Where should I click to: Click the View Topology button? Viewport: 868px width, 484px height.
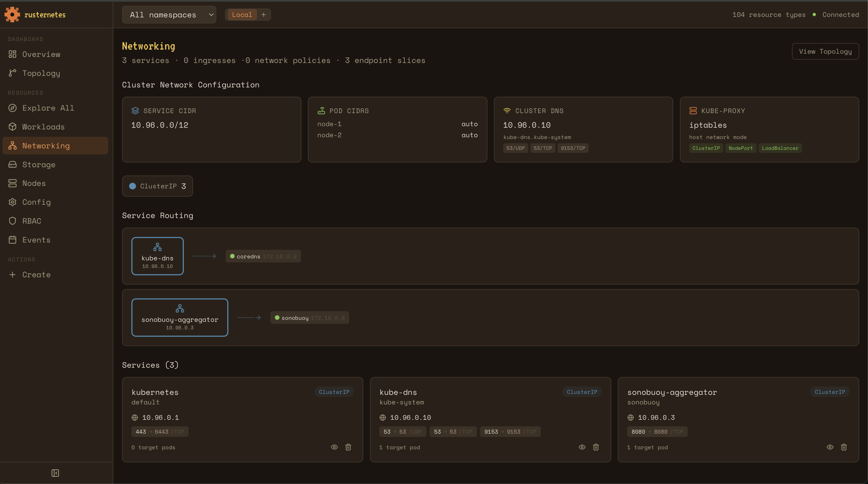825,51
